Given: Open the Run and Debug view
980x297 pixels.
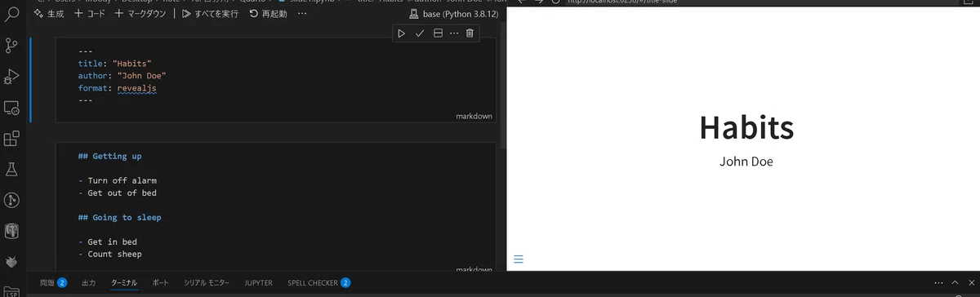Looking at the screenshot, I should (x=11, y=77).
